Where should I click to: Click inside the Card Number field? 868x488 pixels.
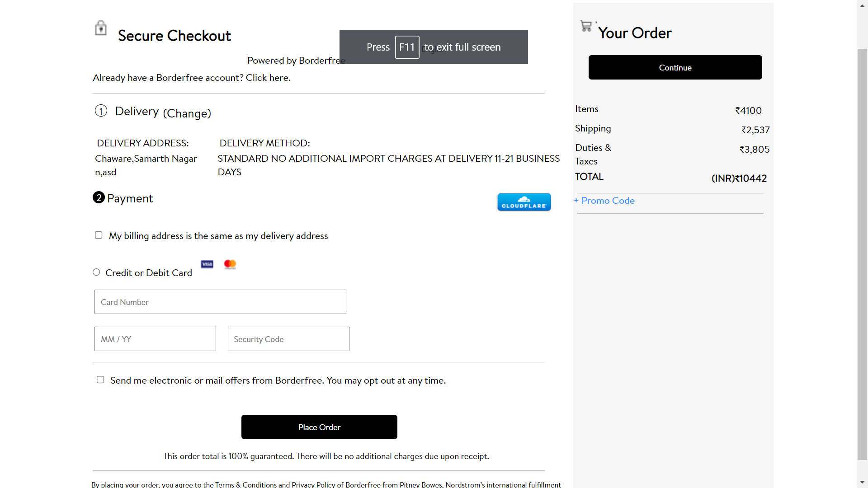click(220, 301)
